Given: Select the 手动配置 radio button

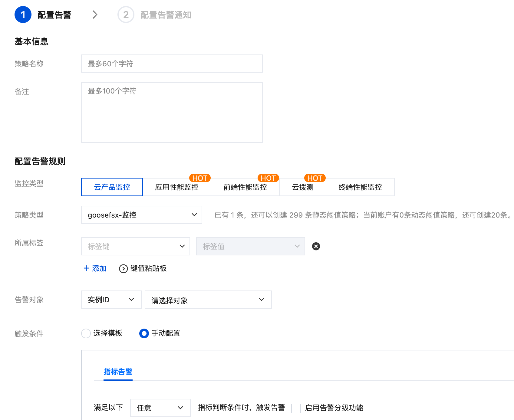Looking at the screenshot, I should pyautogui.click(x=144, y=333).
